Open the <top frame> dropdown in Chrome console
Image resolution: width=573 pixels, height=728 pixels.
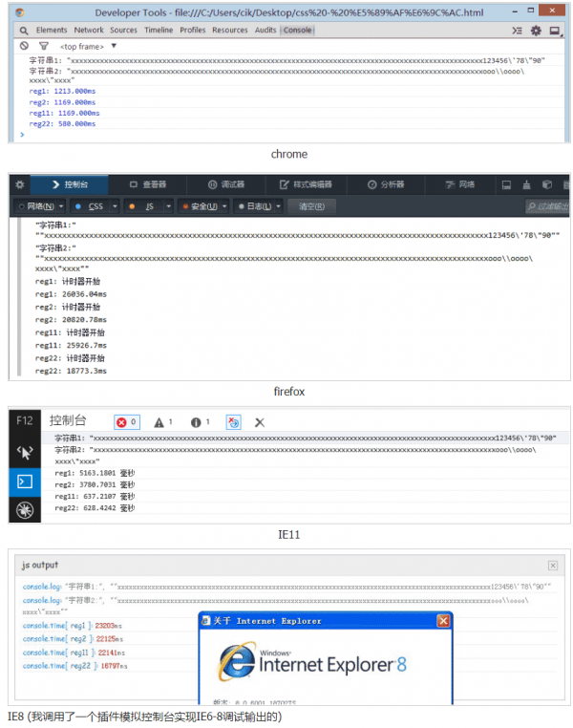pyautogui.click(x=88, y=45)
